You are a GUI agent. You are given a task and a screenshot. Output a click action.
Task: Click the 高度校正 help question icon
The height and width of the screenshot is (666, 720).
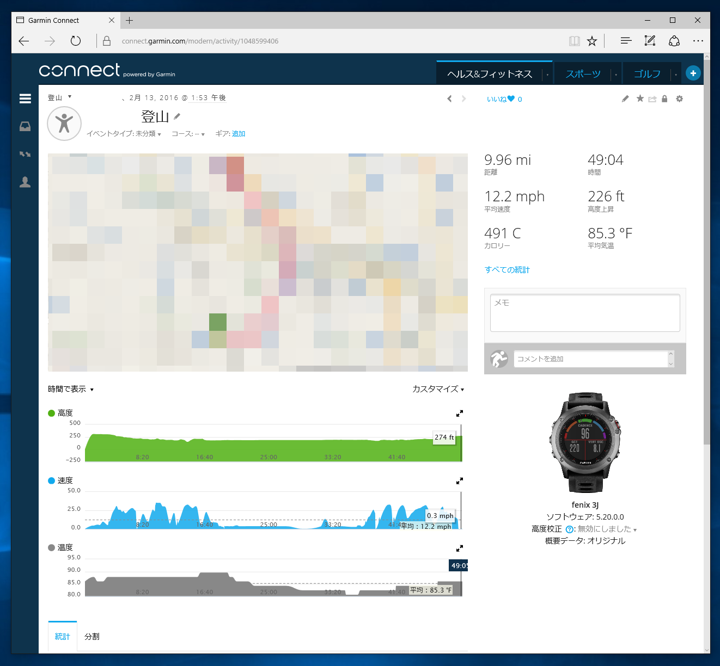(x=569, y=529)
